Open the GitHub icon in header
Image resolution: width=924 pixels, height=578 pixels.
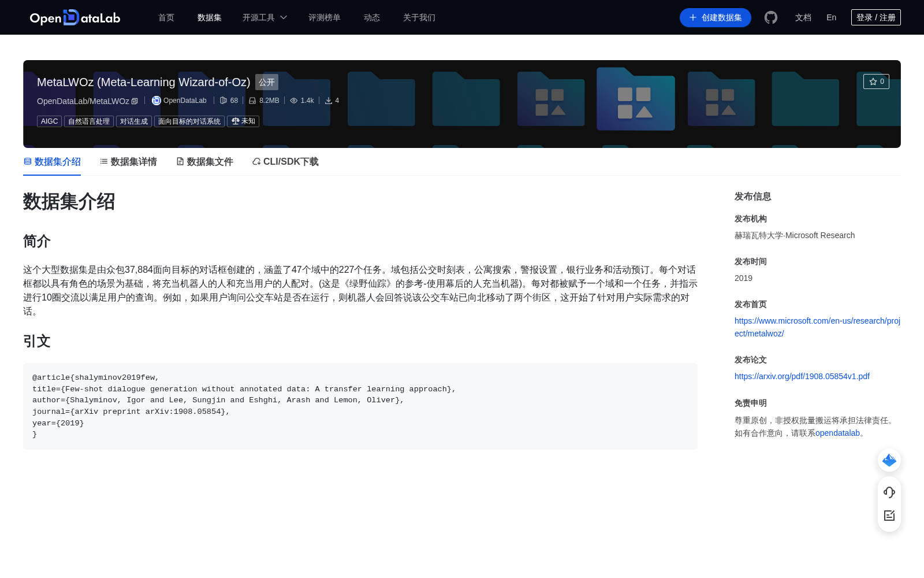771,17
